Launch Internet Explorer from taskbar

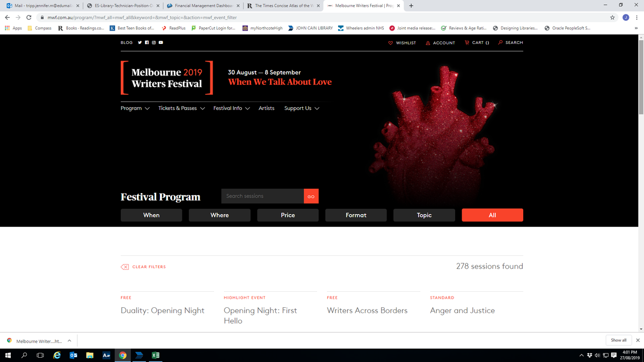(x=57, y=356)
